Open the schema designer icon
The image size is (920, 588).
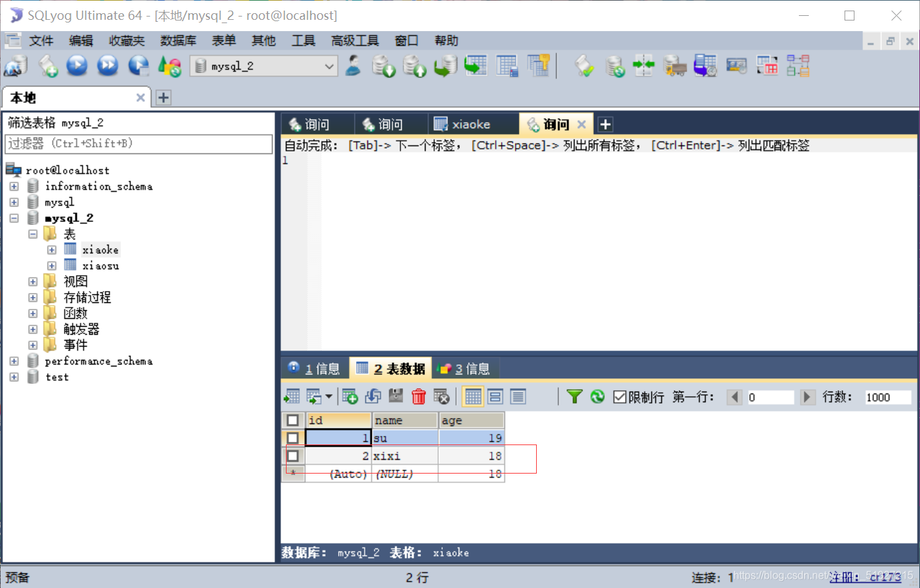[798, 65]
